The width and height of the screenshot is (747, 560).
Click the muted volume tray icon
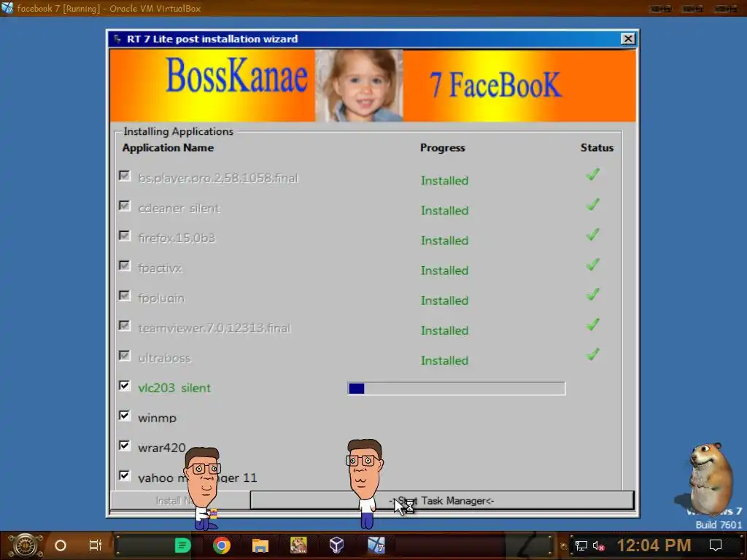pyautogui.click(x=599, y=545)
